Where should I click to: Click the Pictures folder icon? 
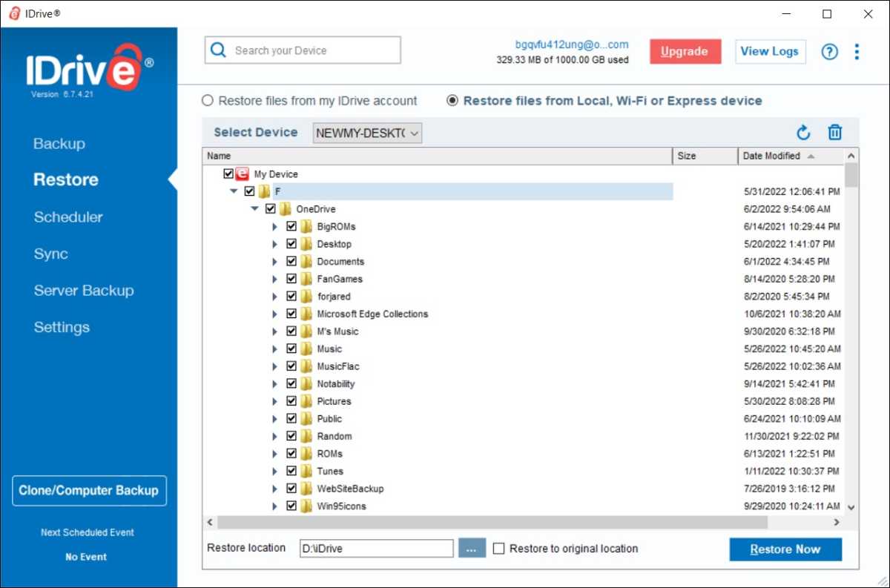click(x=306, y=401)
